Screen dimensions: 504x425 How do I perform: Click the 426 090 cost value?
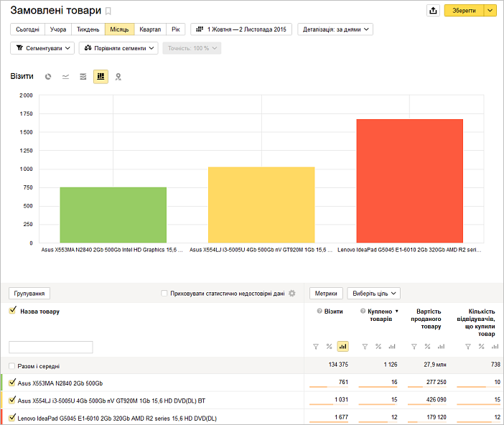(437, 400)
